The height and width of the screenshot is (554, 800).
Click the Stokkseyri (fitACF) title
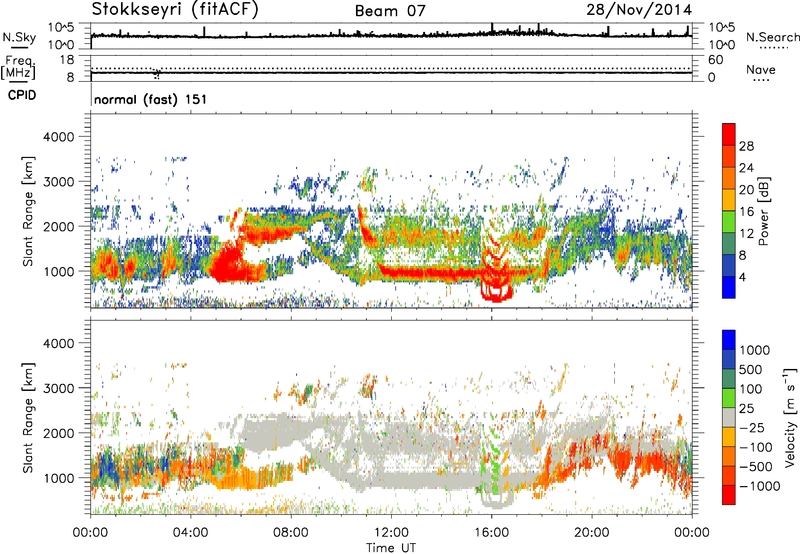175,10
